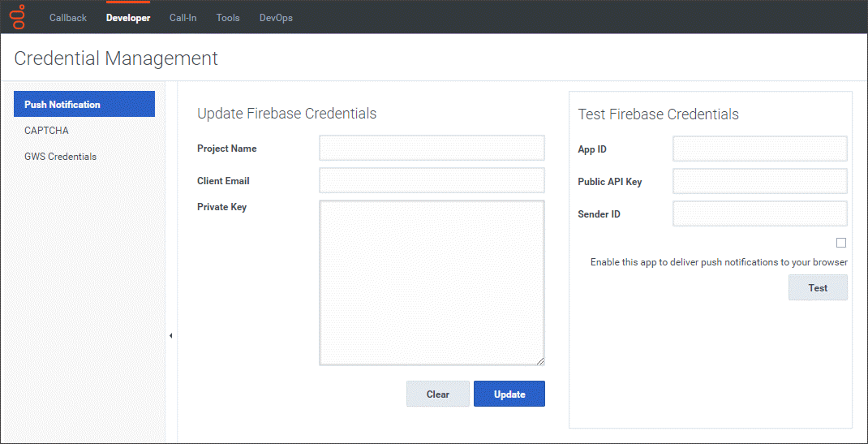
Task: Select GWS Credentials in the sidebar
Action: point(61,157)
